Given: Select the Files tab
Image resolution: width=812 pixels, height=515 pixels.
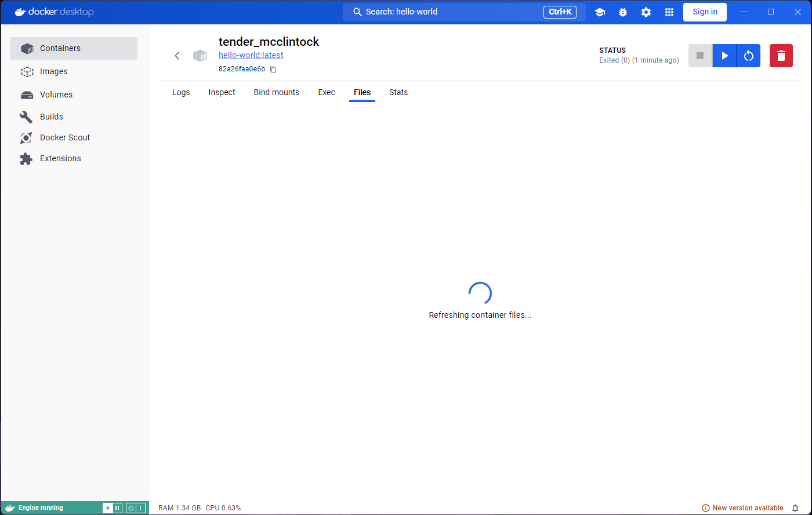Looking at the screenshot, I should pyautogui.click(x=362, y=92).
